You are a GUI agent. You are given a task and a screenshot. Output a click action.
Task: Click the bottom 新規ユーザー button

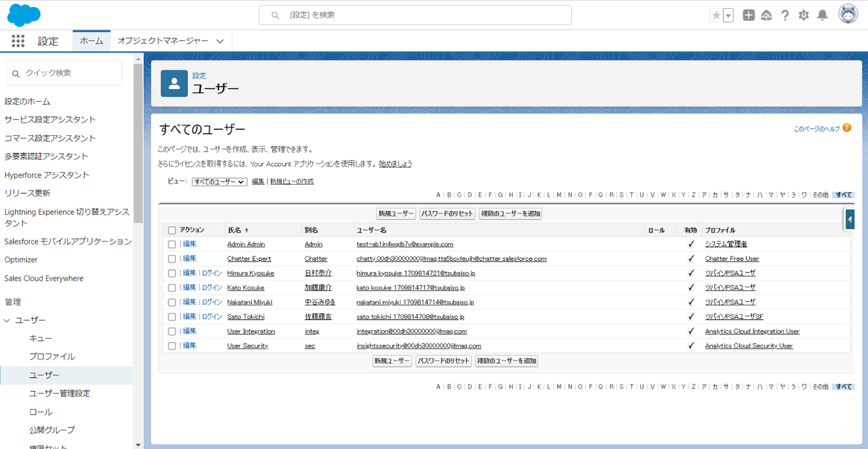tap(392, 361)
